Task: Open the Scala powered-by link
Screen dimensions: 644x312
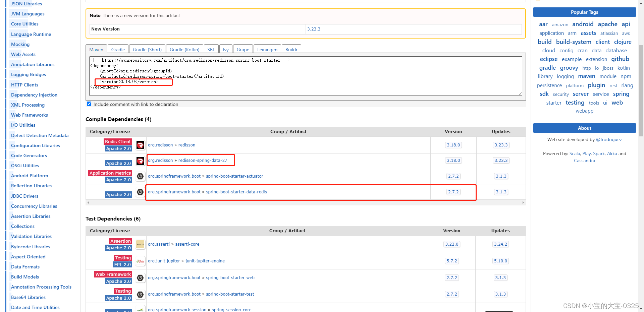Action: tap(575, 154)
